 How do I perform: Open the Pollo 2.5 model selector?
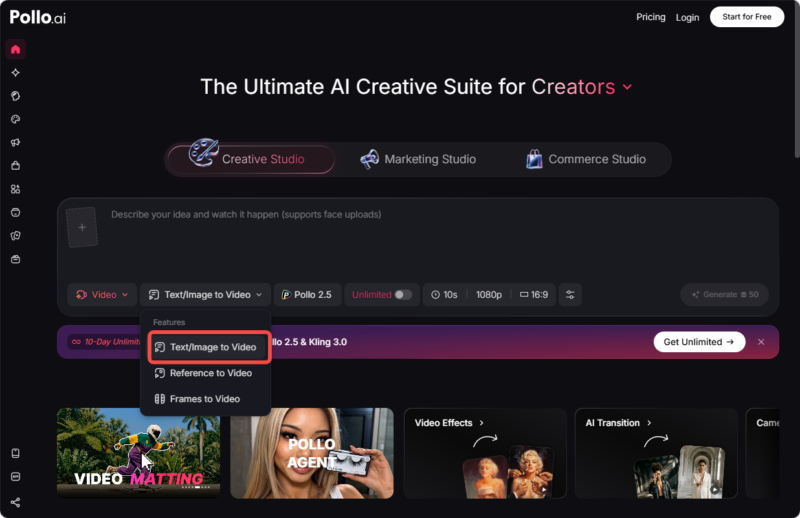coord(307,294)
